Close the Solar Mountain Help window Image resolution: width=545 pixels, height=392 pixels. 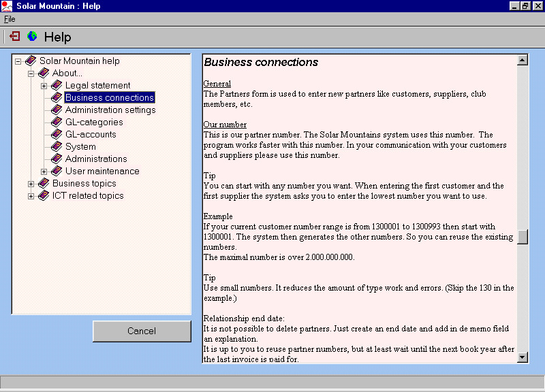[x=538, y=6]
